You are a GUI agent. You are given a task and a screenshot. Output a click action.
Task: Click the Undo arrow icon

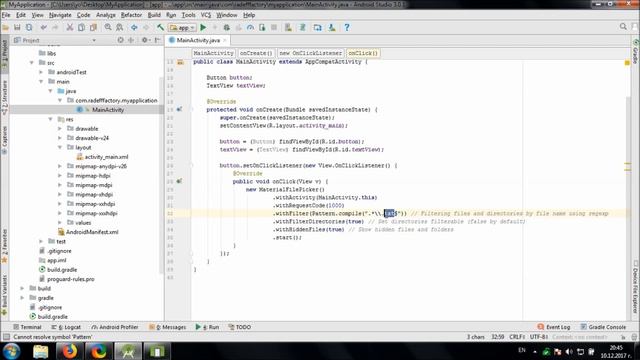pyautogui.click(x=44, y=27)
